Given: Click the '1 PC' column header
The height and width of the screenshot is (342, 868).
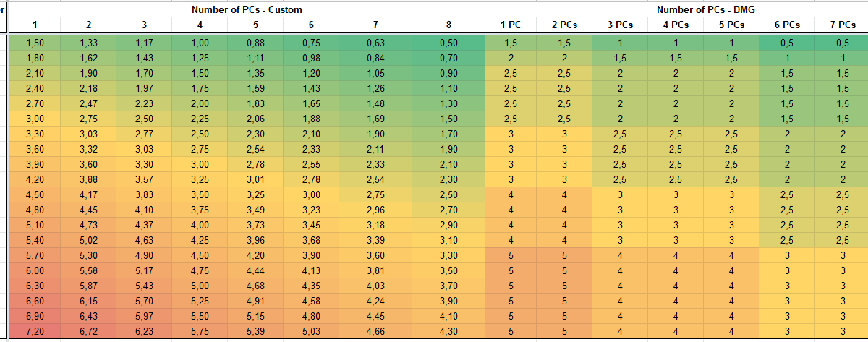Looking at the screenshot, I should click(511, 25).
